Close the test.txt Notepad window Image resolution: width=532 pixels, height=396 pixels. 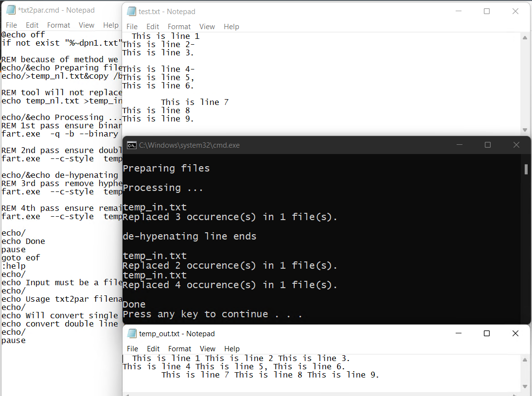(515, 11)
